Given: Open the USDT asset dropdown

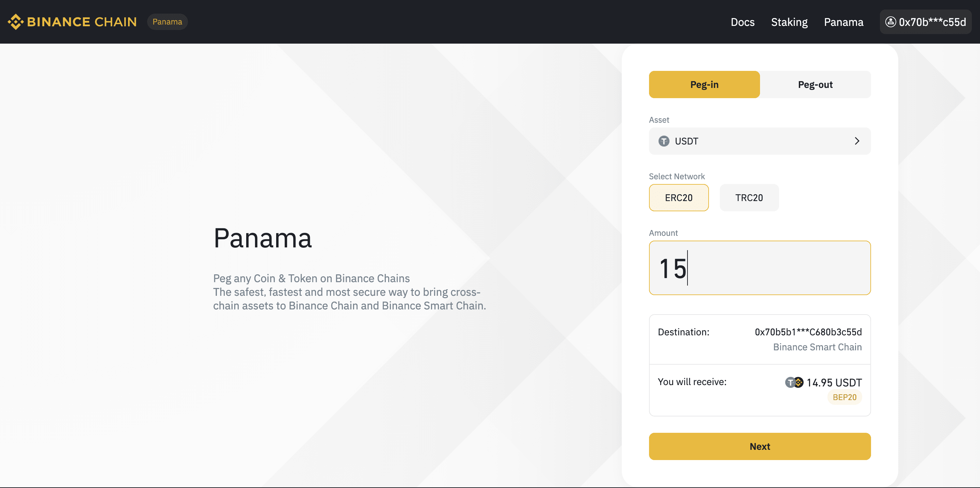Looking at the screenshot, I should (x=760, y=141).
